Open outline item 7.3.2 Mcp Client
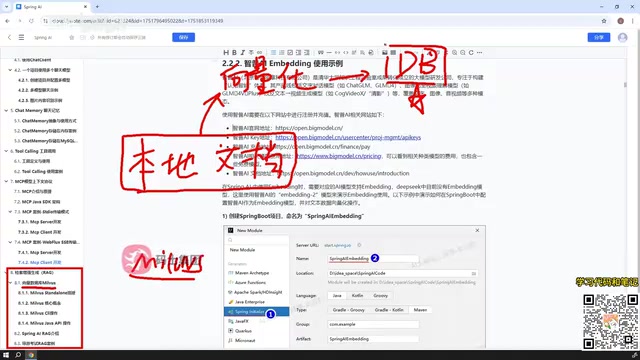This screenshot has height=360, width=640. coord(40,232)
